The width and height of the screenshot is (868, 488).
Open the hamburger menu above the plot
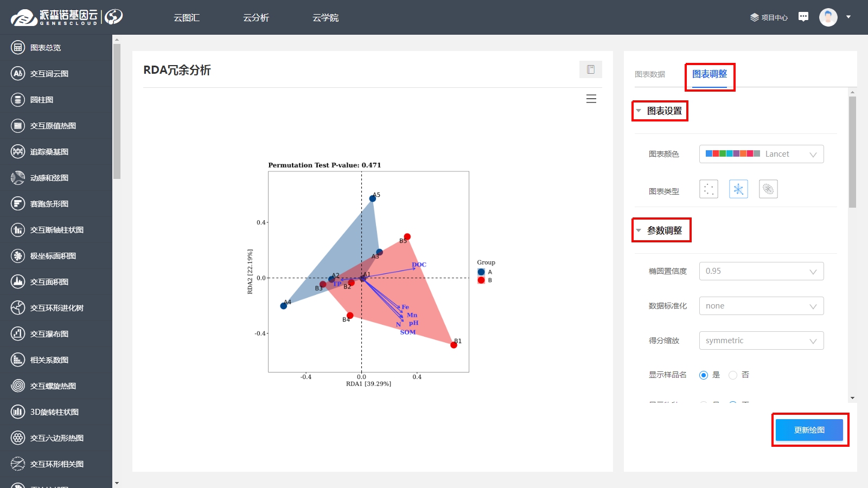coord(591,99)
